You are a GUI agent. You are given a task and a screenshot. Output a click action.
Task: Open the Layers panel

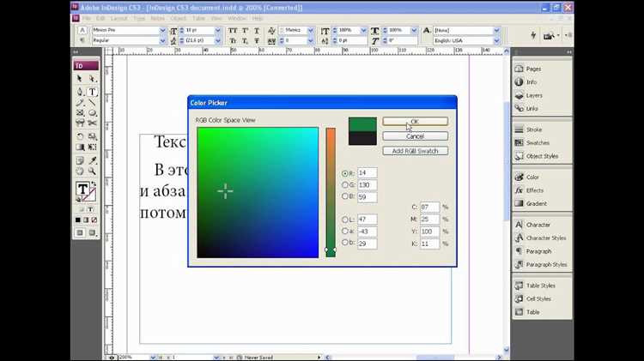533,95
